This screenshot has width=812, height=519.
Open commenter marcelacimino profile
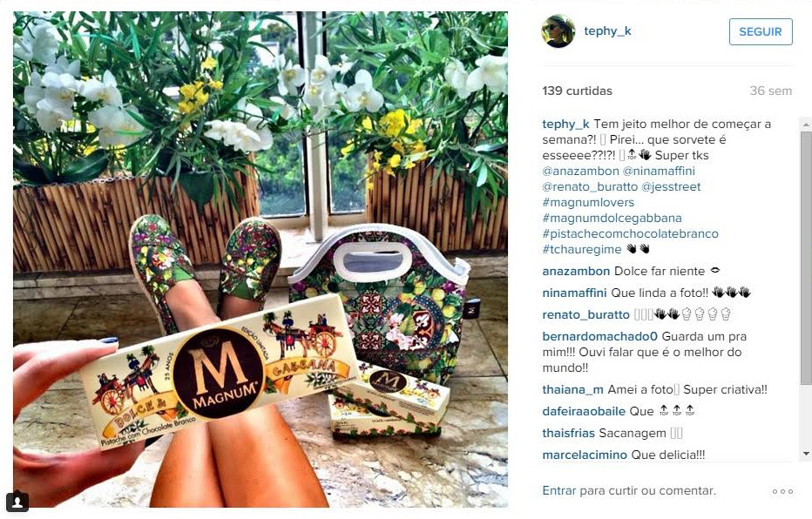585,455
